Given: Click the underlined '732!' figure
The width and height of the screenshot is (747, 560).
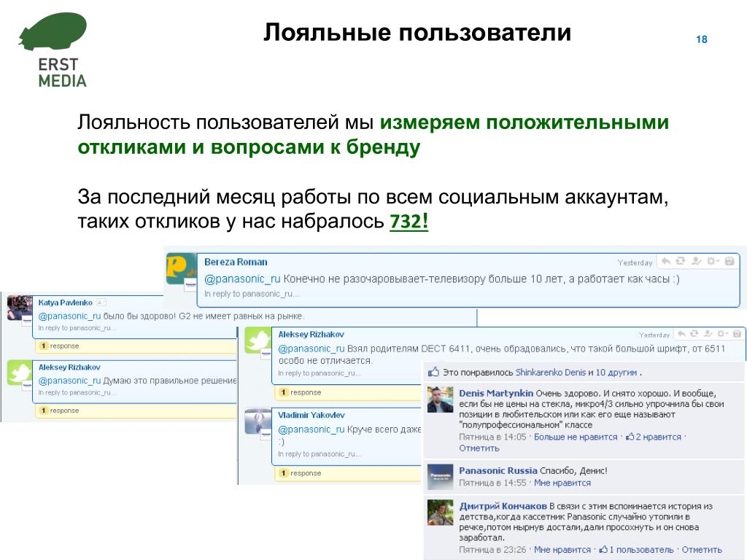Looking at the screenshot, I should pos(409,222).
